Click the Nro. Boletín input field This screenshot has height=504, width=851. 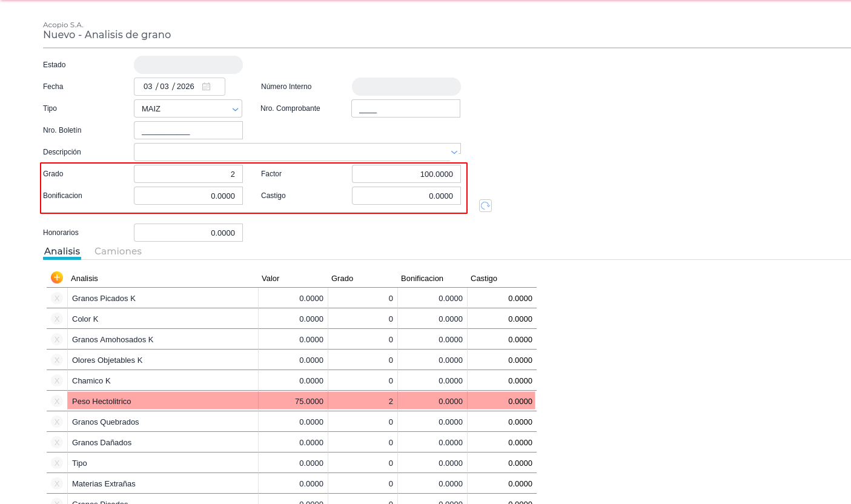click(x=188, y=130)
